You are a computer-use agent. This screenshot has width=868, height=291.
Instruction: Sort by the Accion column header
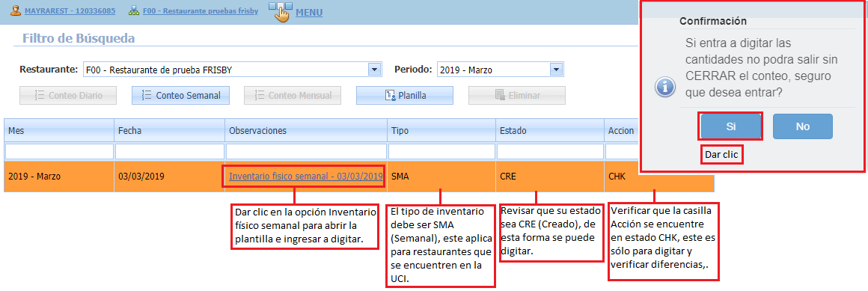pos(622,131)
